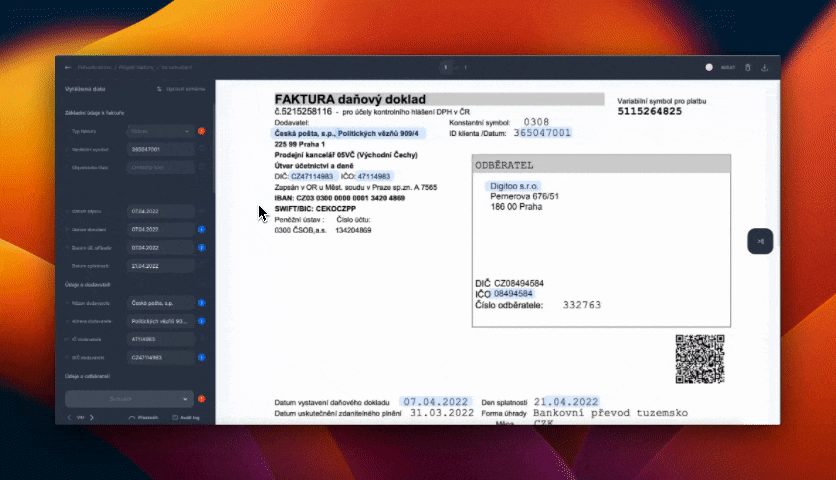Viewport: 836px width, 480px height.
Task: Click the highlighted date '07.04.2022' on the invoice
Action: pyautogui.click(x=436, y=402)
